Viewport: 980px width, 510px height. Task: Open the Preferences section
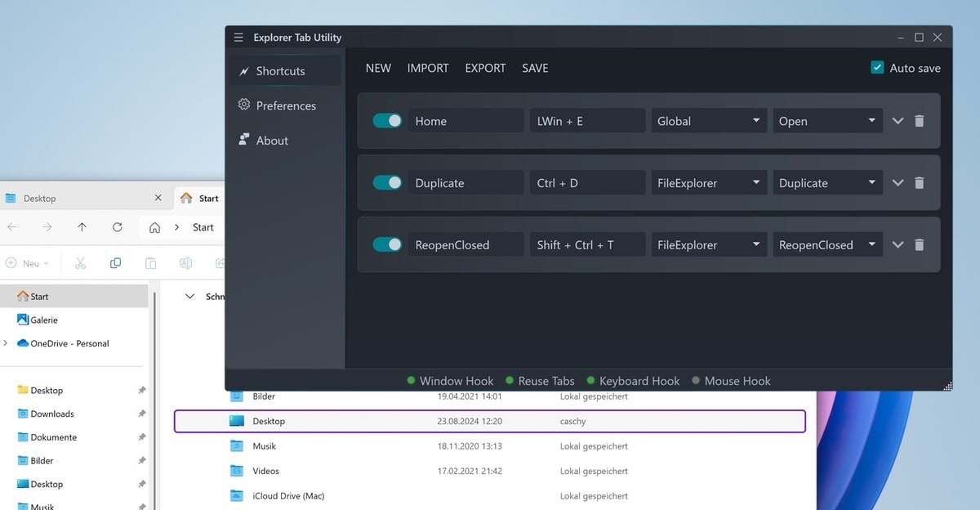coord(285,105)
